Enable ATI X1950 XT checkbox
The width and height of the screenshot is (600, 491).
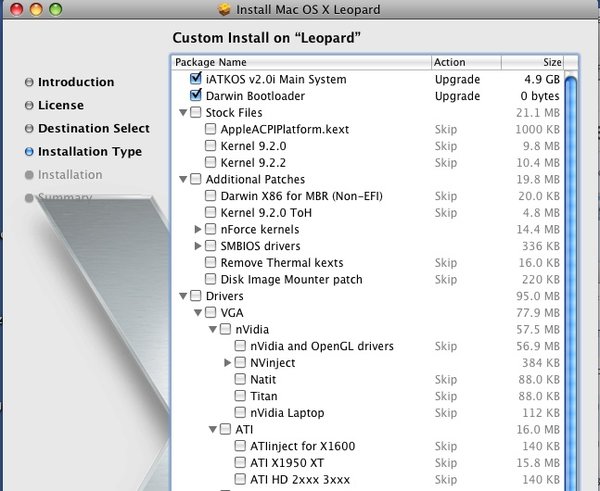point(240,463)
